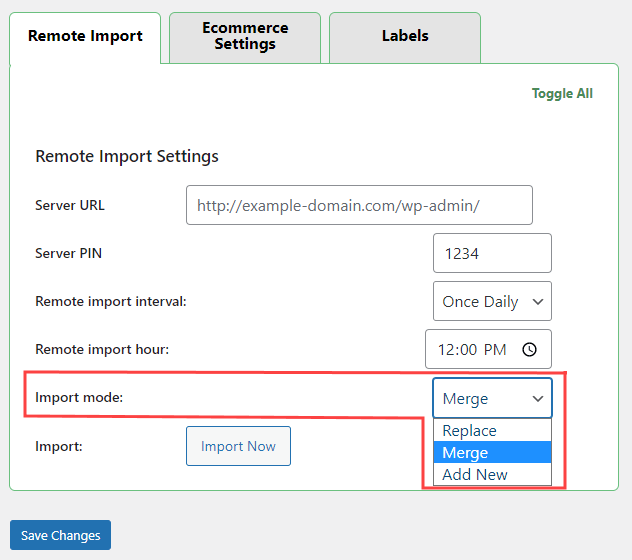Open the Labels tab
This screenshot has width=632, height=560.
point(405,37)
